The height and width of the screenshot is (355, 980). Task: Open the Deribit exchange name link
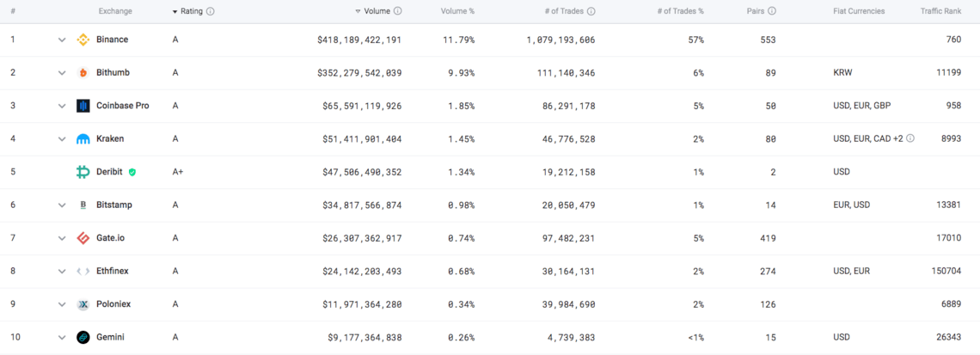tap(110, 172)
